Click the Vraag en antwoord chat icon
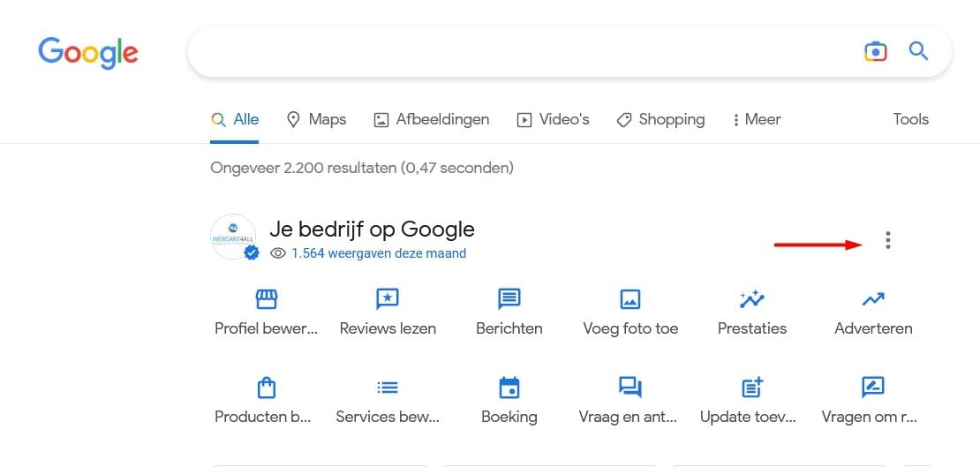This screenshot has height=467, width=980. pos(630,388)
